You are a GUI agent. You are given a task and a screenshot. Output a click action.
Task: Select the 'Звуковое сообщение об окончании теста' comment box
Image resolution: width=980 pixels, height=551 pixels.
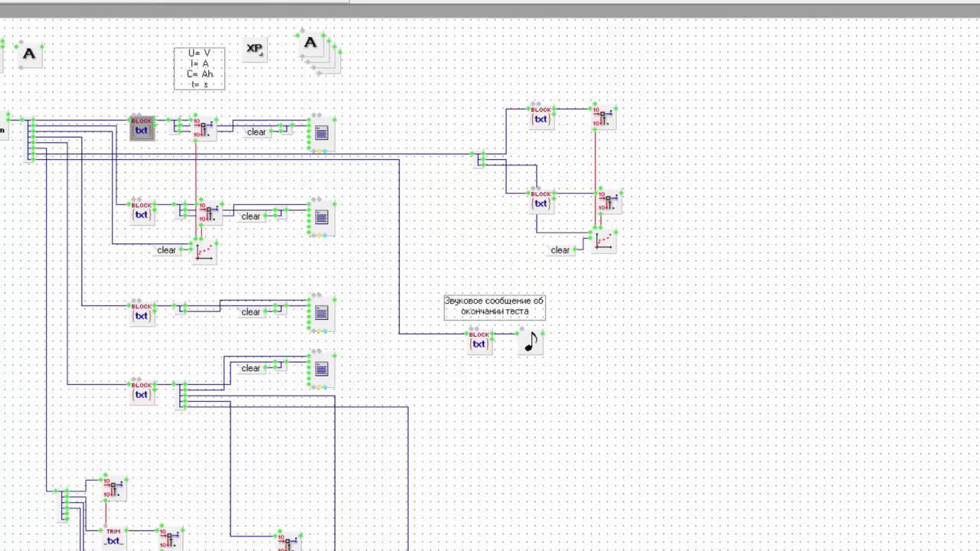[x=495, y=306]
